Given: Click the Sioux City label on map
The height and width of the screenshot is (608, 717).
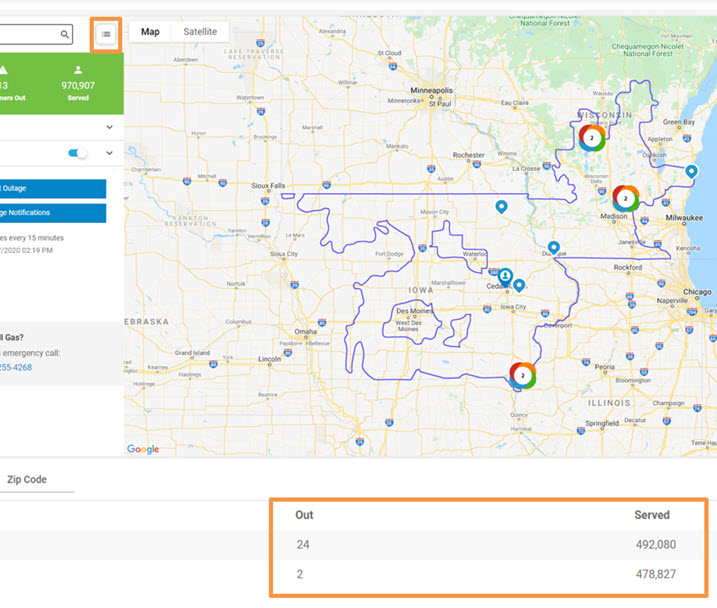Looking at the screenshot, I should [x=284, y=254].
